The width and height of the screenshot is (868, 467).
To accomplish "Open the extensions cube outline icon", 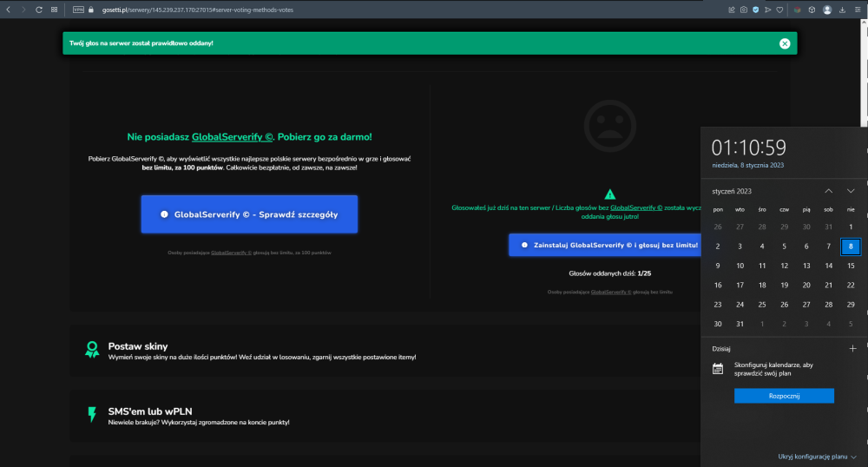I will 812,10.
